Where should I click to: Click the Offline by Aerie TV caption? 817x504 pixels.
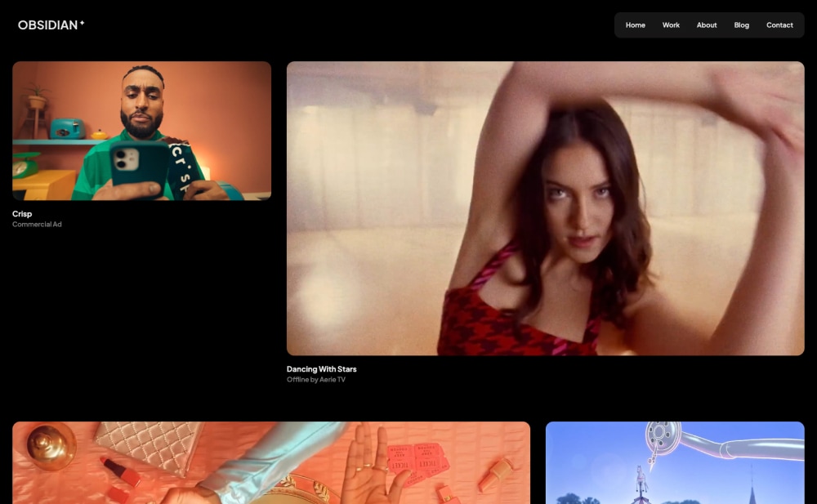(x=315, y=380)
